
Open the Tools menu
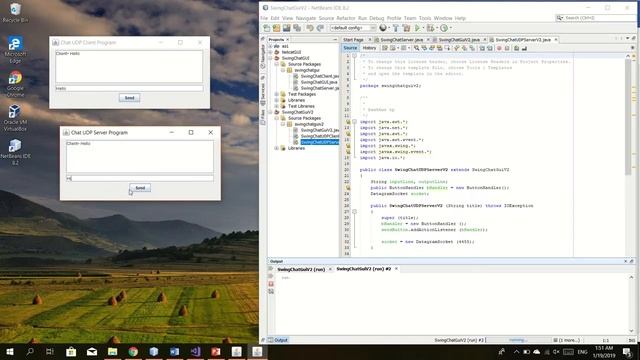[425, 18]
